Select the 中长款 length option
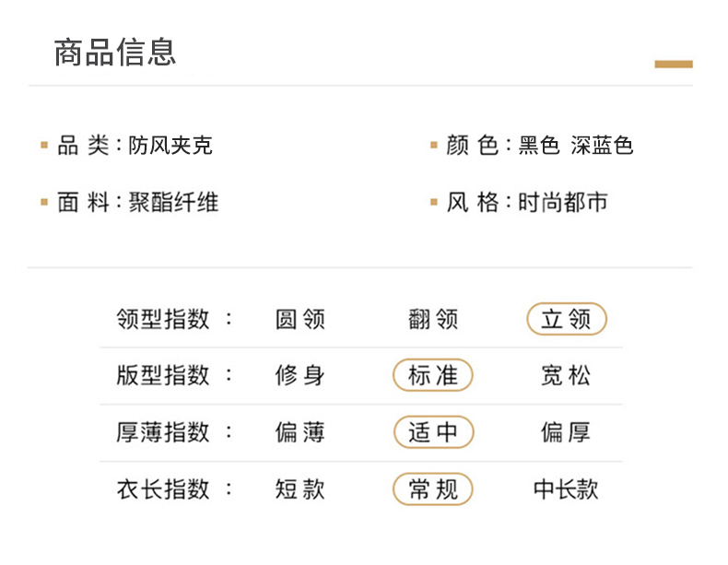 (x=566, y=489)
